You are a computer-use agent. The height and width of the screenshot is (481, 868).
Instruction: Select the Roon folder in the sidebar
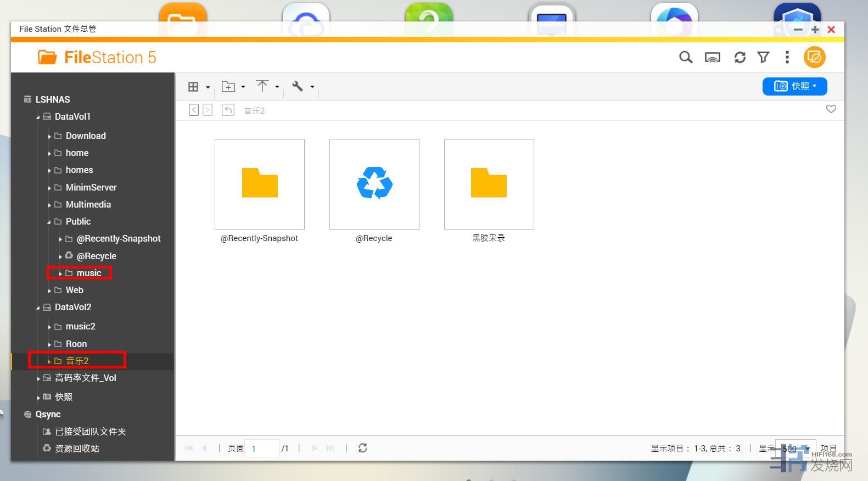pos(76,344)
